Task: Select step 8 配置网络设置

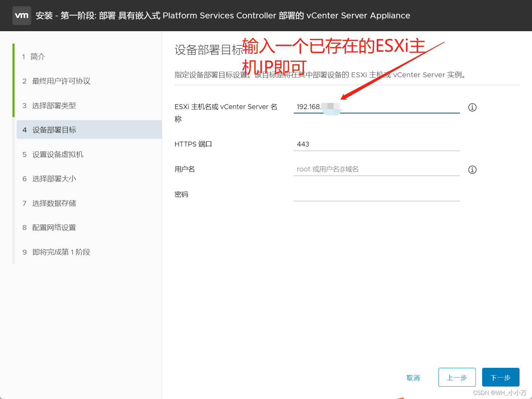Action: point(49,228)
